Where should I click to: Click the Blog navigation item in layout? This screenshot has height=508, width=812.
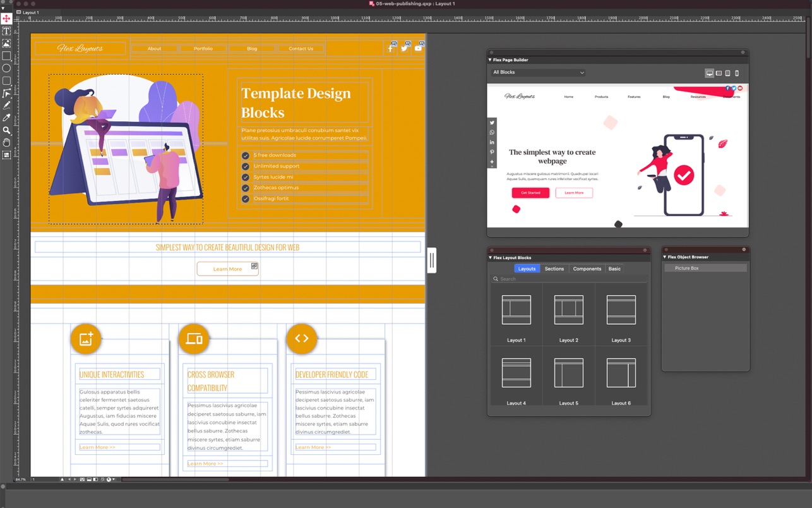click(252, 49)
